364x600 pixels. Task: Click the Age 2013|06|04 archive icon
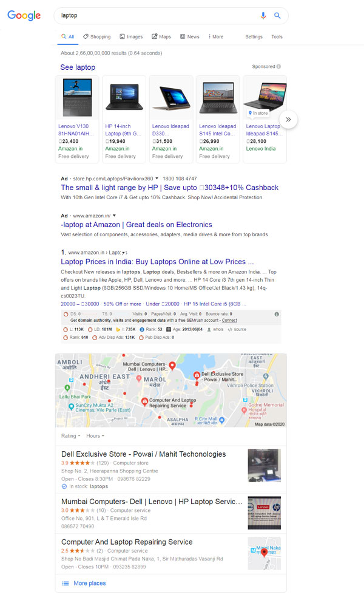tap(169, 329)
